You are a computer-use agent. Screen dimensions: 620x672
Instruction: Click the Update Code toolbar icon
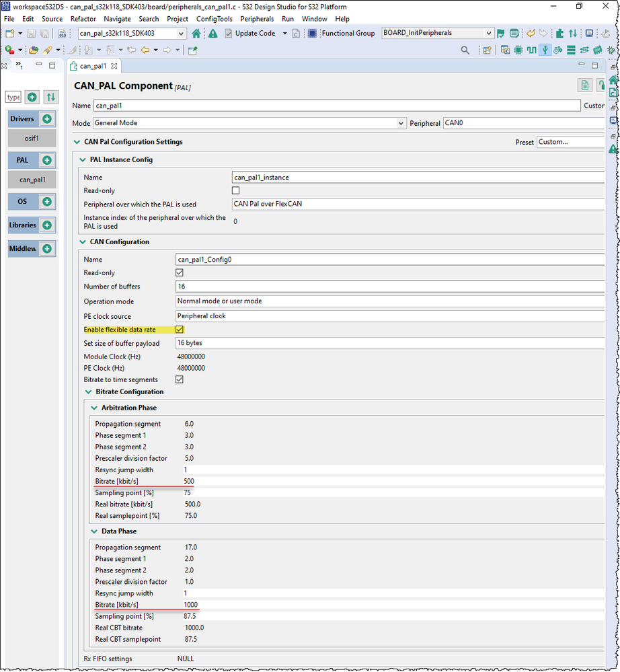[229, 32]
